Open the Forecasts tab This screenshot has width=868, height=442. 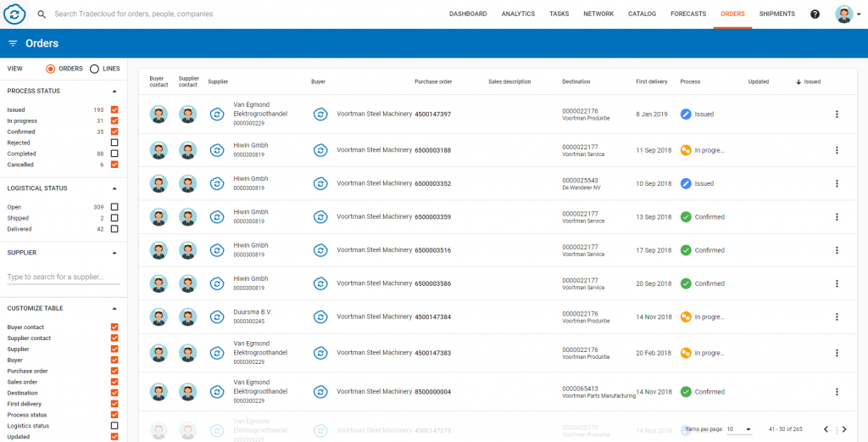tap(688, 14)
